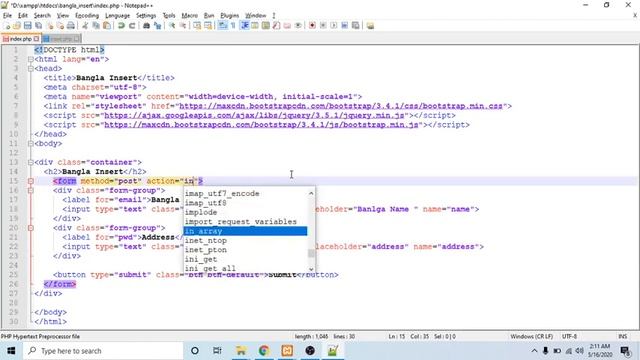Click the Close document toolbar icon
Viewport: 640px width, 360px height.
point(50,26)
